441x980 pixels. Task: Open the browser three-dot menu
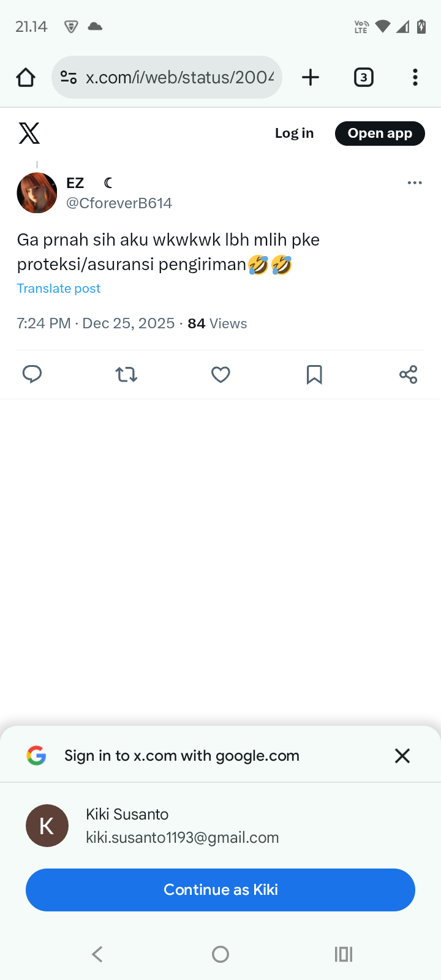(x=415, y=78)
